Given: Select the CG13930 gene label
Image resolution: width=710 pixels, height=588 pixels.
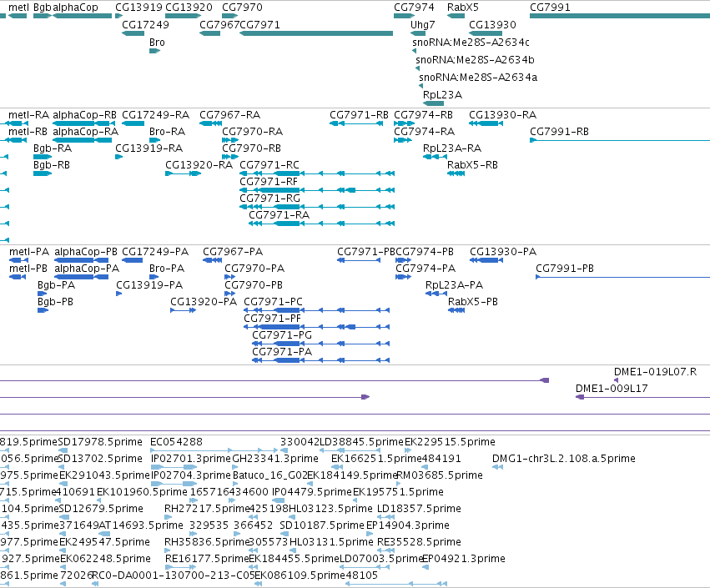Looking at the screenshot, I should coord(492,24).
